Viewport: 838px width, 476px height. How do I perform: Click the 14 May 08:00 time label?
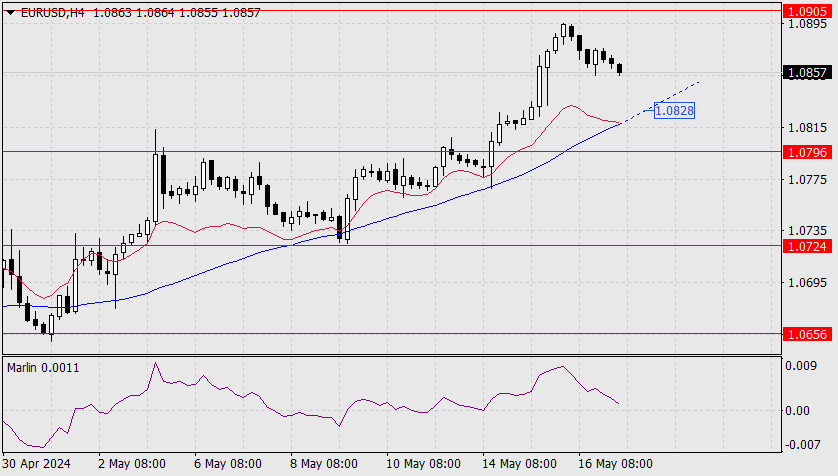(x=519, y=464)
